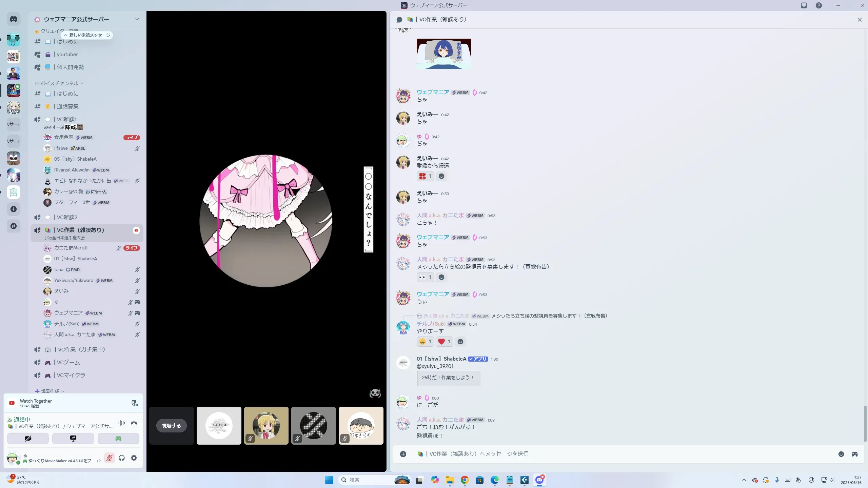Click the Discord home direct messages icon
The image size is (868, 488).
(14, 19)
